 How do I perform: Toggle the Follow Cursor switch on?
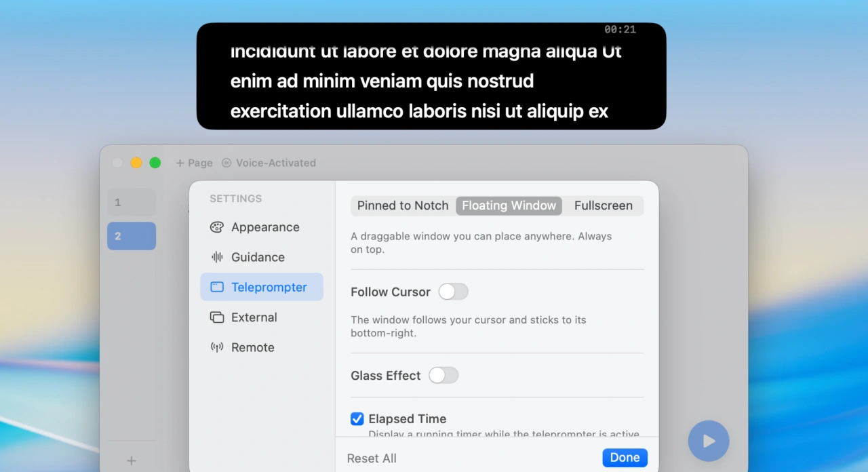pos(453,292)
